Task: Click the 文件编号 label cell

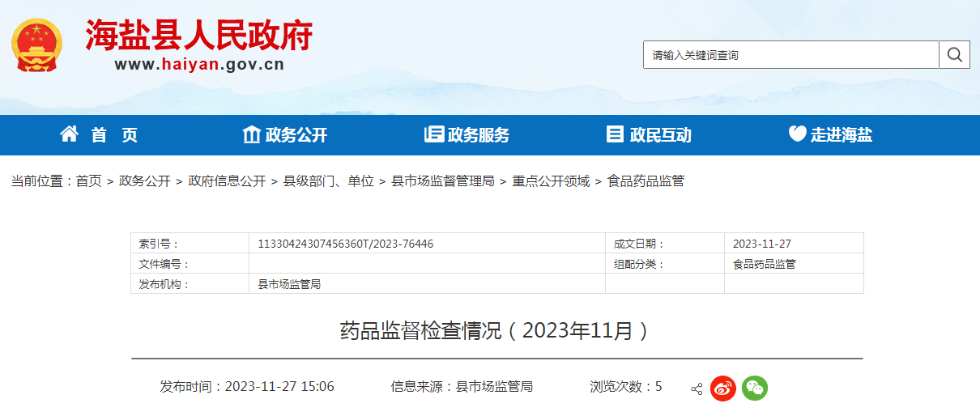Action: tap(190, 264)
